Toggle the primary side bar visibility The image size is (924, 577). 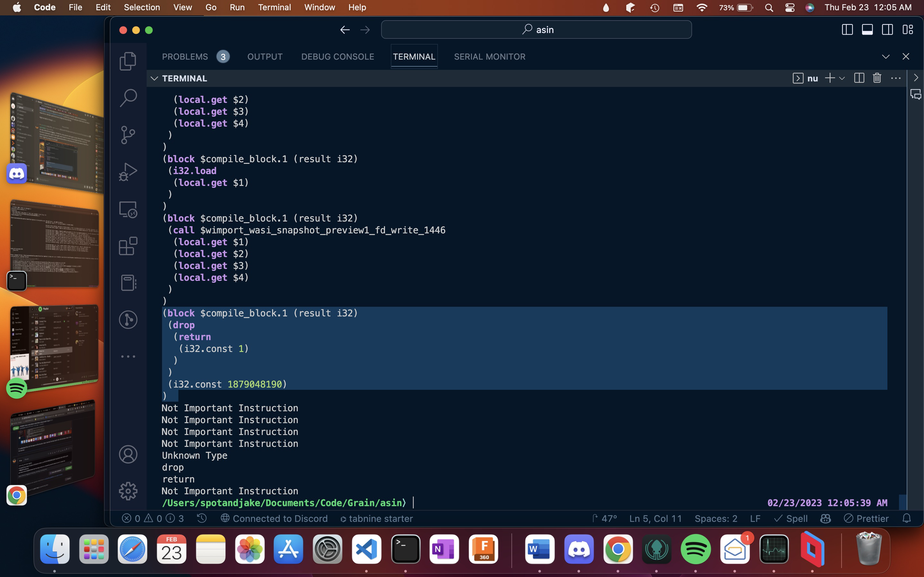pos(847,29)
